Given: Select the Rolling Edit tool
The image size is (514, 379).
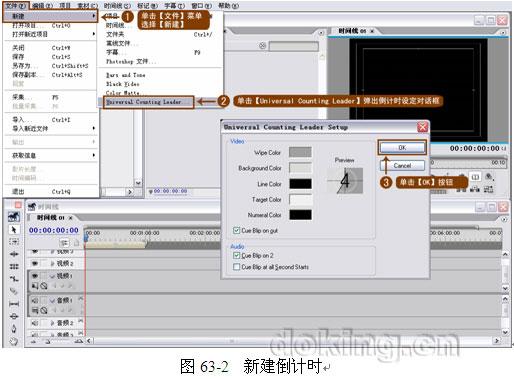Looking at the screenshot, I should coord(14,266).
